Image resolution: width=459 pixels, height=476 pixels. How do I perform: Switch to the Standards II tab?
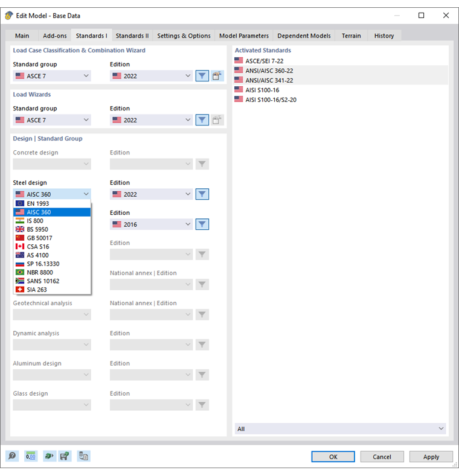click(132, 36)
